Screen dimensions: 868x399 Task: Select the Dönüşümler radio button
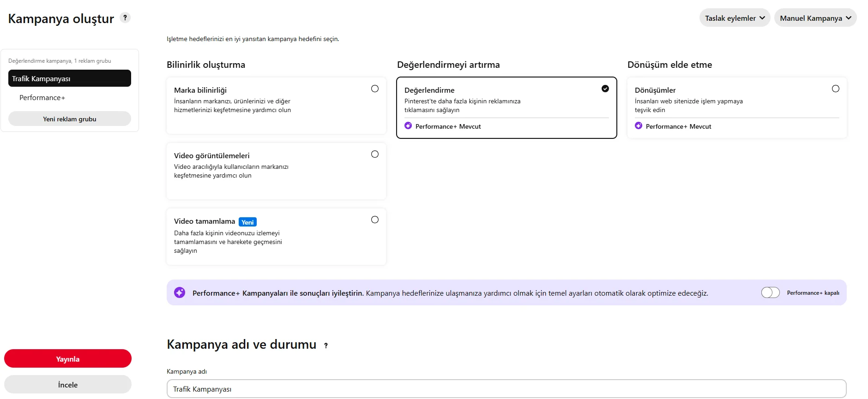[836, 89]
